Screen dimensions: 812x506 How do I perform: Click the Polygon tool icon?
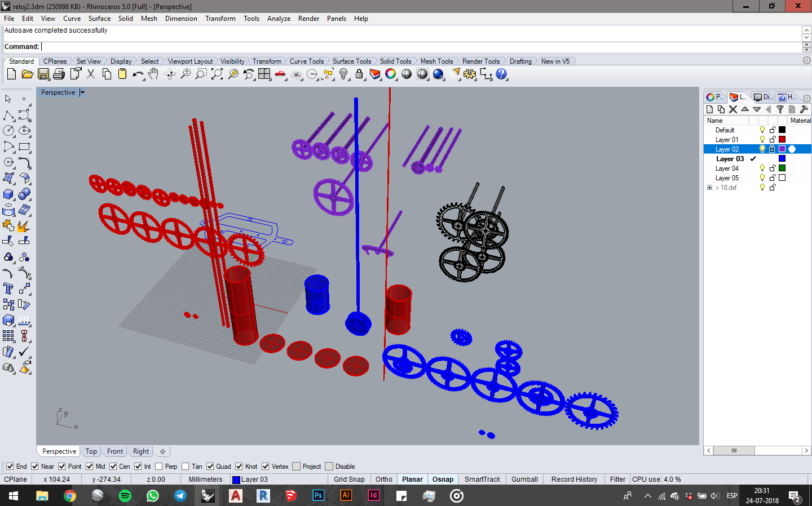click(x=8, y=162)
